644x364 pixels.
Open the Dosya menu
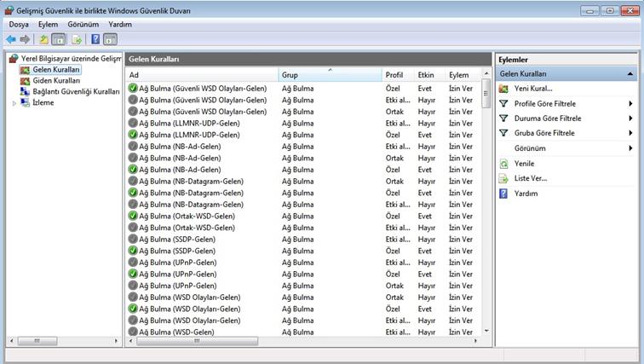(19, 25)
